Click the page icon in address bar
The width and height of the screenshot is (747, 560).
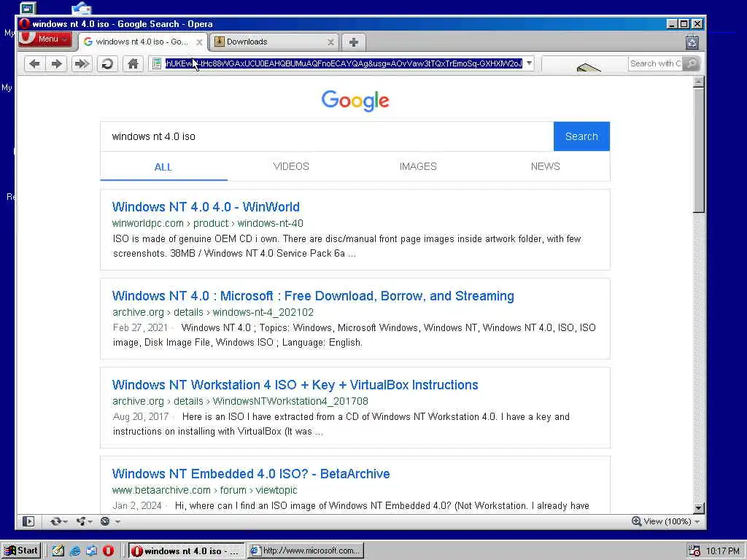coord(157,64)
